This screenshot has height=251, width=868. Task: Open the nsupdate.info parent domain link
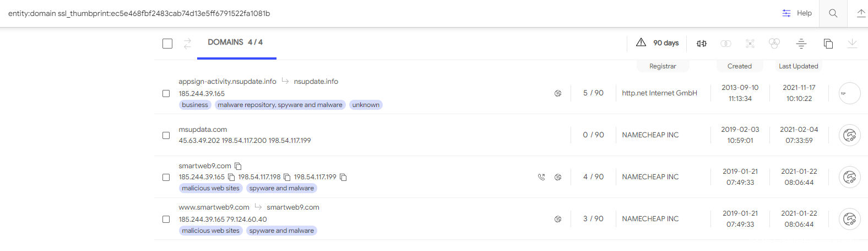316,82
